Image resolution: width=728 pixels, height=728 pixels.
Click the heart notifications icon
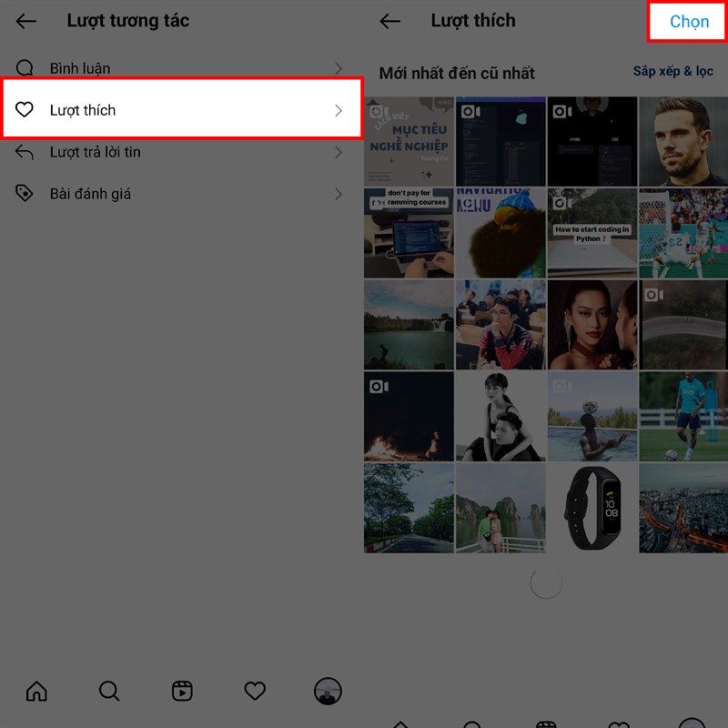tap(255, 692)
